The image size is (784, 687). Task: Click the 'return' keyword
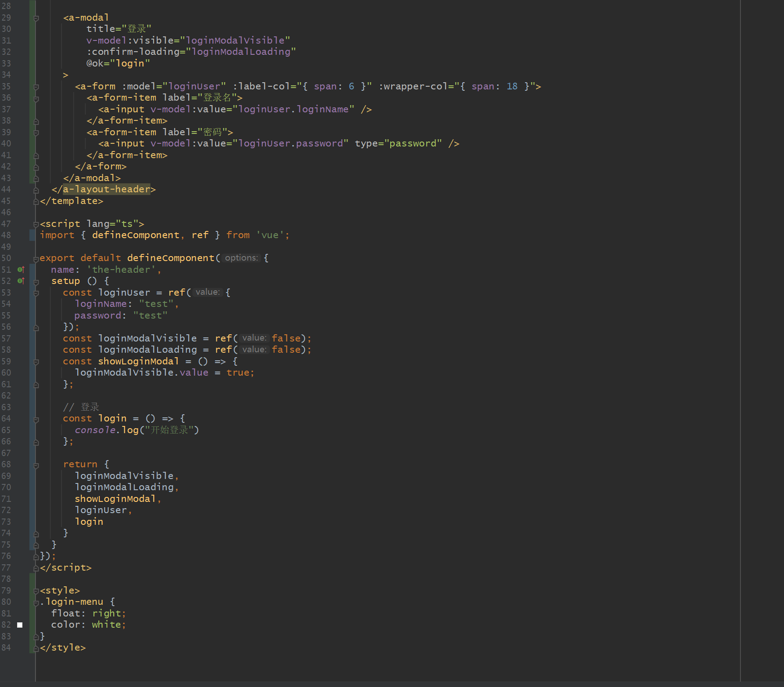coord(80,464)
